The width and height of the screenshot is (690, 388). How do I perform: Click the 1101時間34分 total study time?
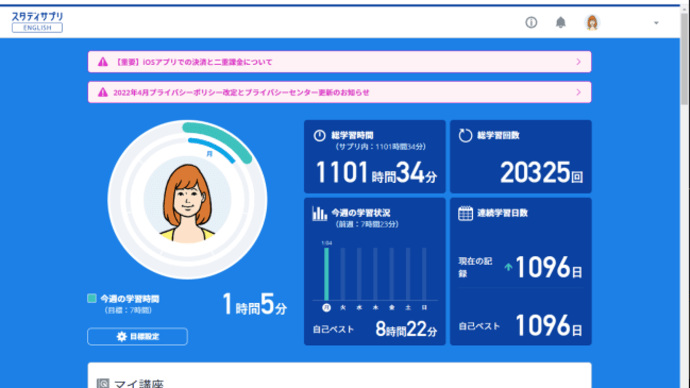376,172
